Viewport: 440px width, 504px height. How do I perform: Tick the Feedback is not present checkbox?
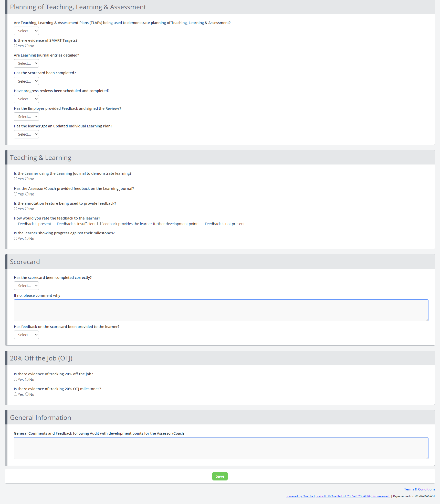click(202, 224)
